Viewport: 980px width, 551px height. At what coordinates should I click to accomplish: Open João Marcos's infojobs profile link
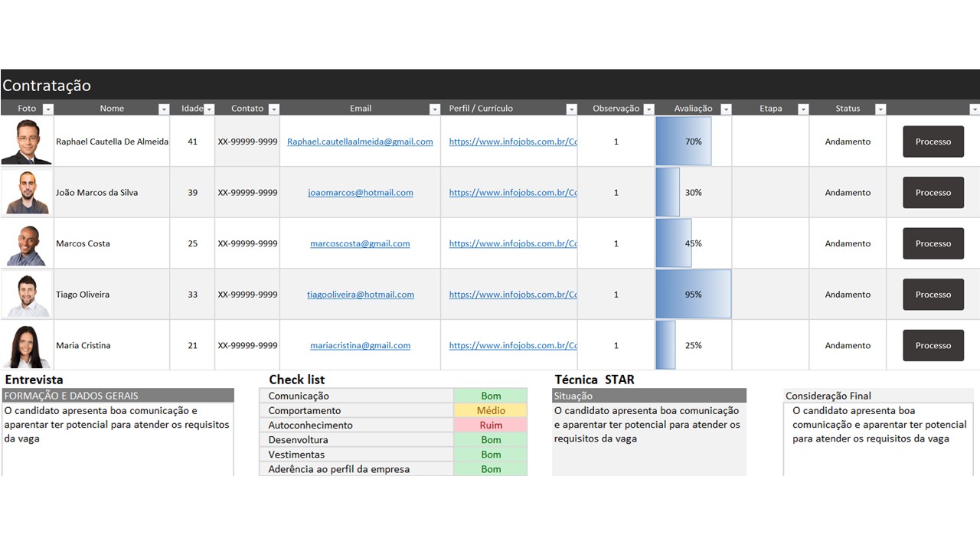(x=513, y=193)
